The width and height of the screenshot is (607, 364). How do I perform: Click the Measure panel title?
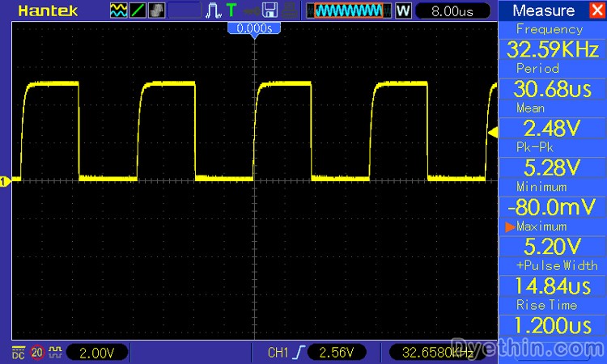(x=544, y=11)
